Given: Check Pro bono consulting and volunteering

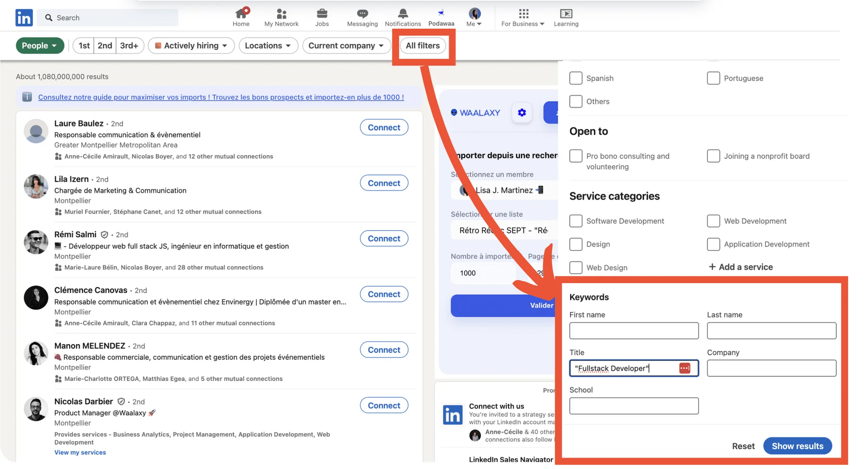Looking at the screenshot, I should point(575,156).
